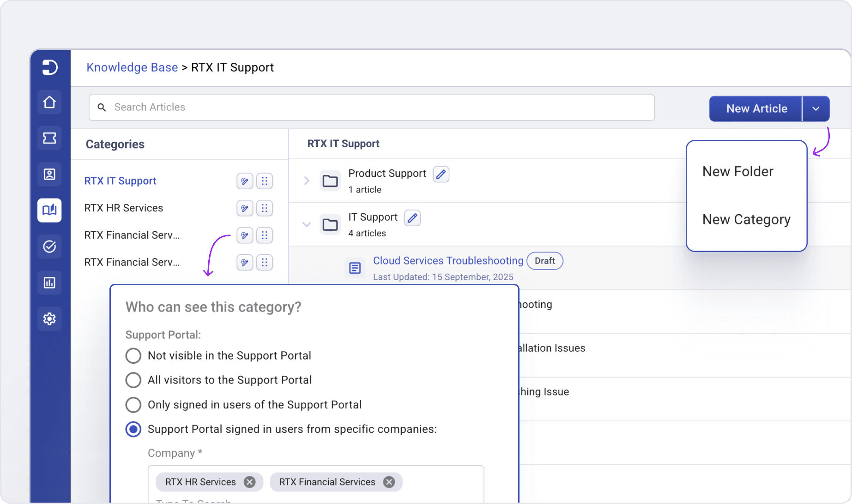This screenshot has width=852, height=504.
Task: Choose 'All visitors to the Support Portal'
Action: (133, 380)
